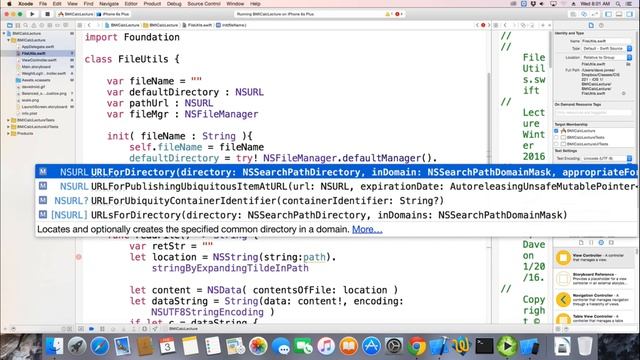640x360 pixels.
Task: Choose URLForUbiquityContainerIdentifier suggestion
Action: (x=336, y=200)
